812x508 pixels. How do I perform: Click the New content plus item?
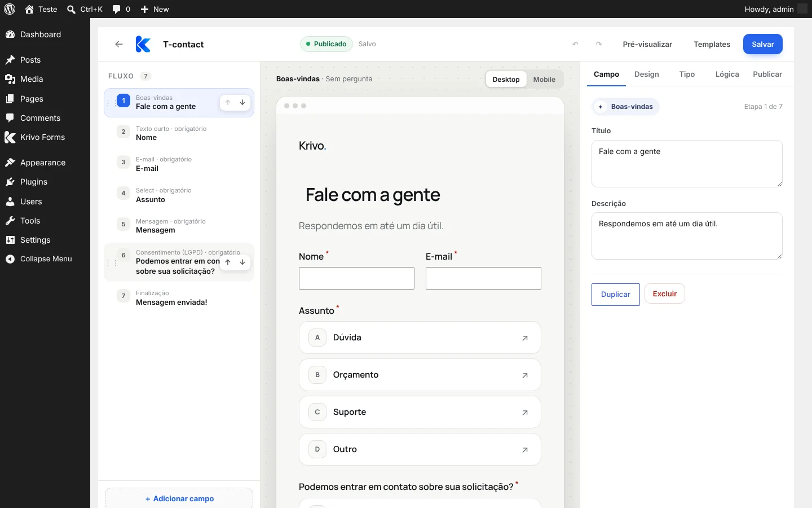click(155, 9)
